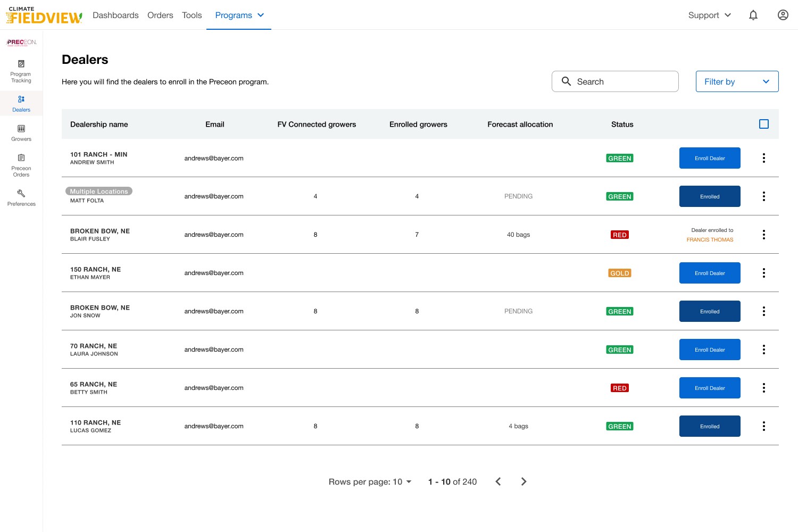The image size is (798, 532).
Task: Click Forecast allocation column header
Action: (x=520, y=124)
